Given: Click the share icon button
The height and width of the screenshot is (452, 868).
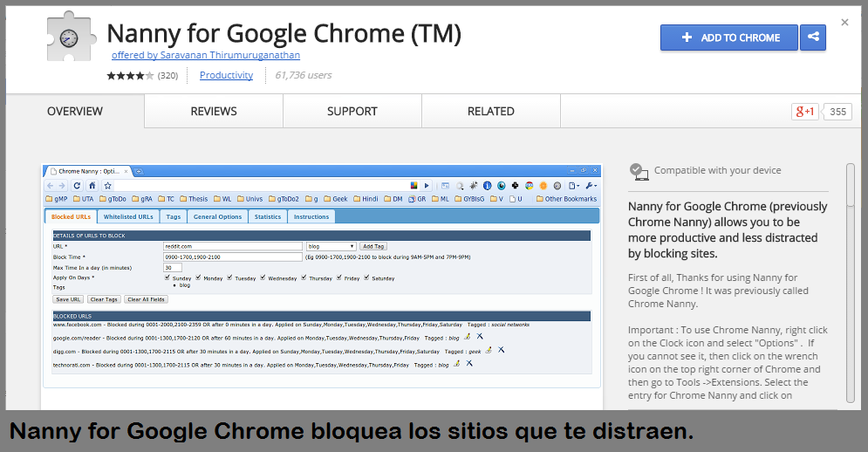Looking at the screenshot, I should click(813, 38).
